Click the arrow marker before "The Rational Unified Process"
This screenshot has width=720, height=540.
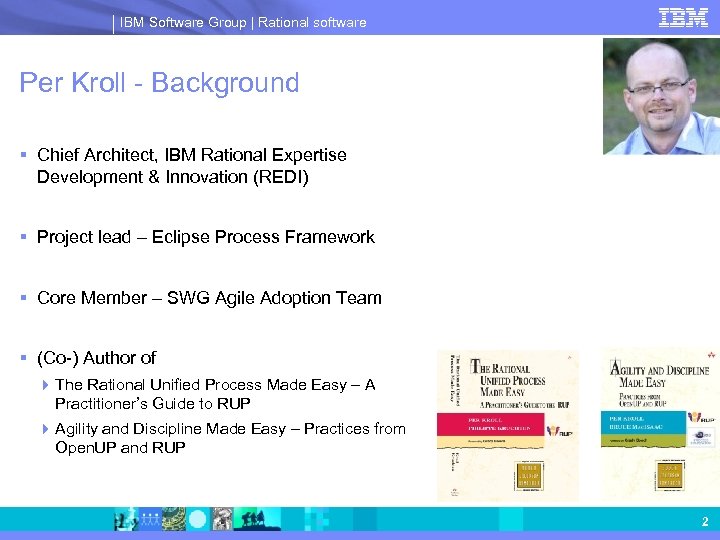click(45, 385)
